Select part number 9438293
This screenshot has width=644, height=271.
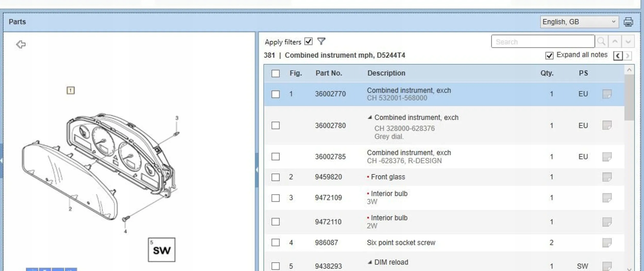point(328,266)
